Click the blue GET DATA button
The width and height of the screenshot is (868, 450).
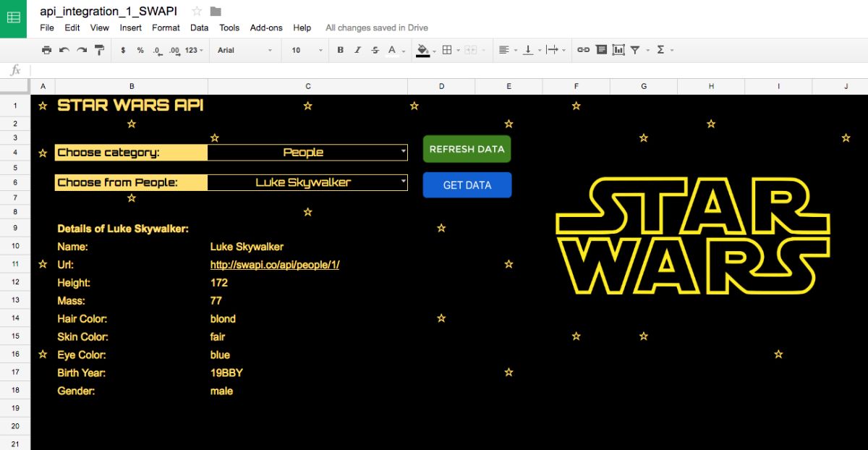(467, 185)
